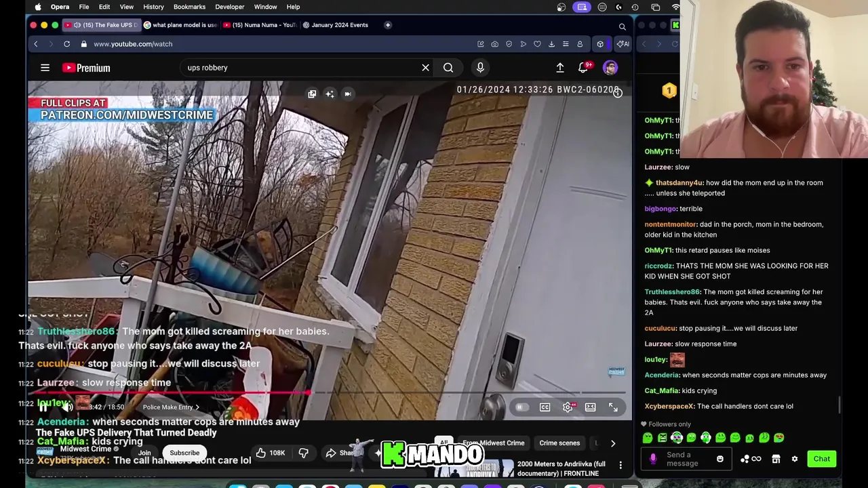The image size is (868, 488).
Task: Go back in Opera navigation
Action: (36, 44)
